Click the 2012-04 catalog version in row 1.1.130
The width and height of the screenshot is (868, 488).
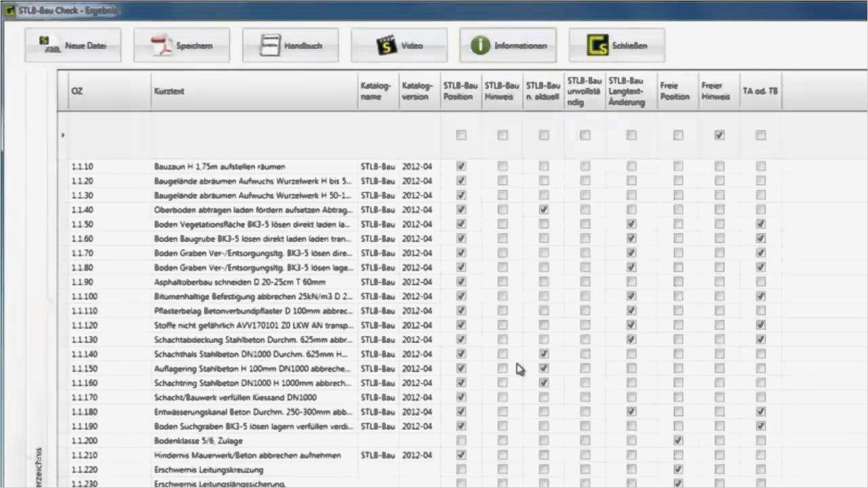pyautogui.click(x=417, y=340)
